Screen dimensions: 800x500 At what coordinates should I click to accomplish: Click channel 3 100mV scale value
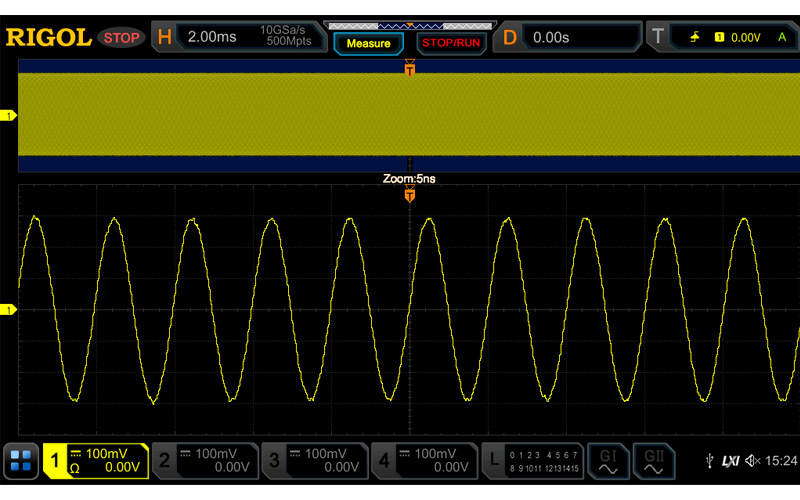click(326, 454)
